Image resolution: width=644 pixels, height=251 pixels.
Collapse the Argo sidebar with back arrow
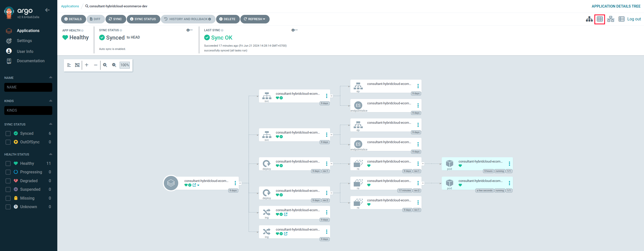click(x=47, y=10)
